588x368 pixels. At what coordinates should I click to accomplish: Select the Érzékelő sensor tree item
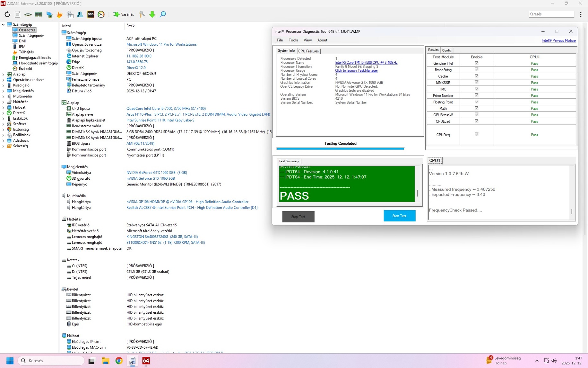point(25,69)
